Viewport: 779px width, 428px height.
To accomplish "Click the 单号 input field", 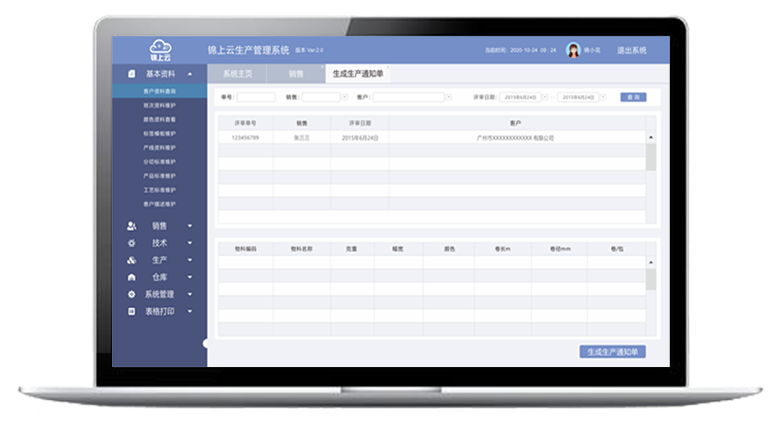I will (x=256, y=97).
